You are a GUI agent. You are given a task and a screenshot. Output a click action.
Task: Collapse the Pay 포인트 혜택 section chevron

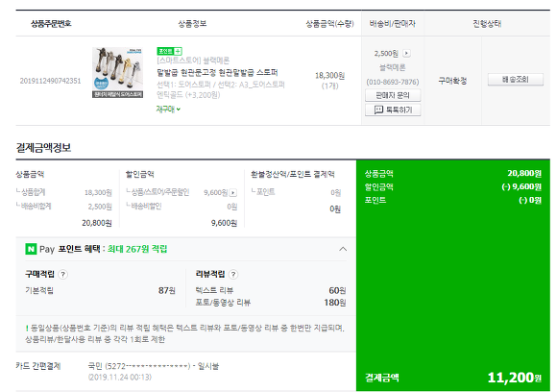click(343, 249)
